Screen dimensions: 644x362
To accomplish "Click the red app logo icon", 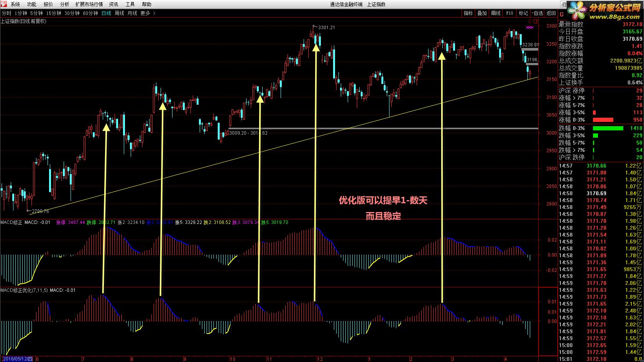I will click(x=4, y=4).
